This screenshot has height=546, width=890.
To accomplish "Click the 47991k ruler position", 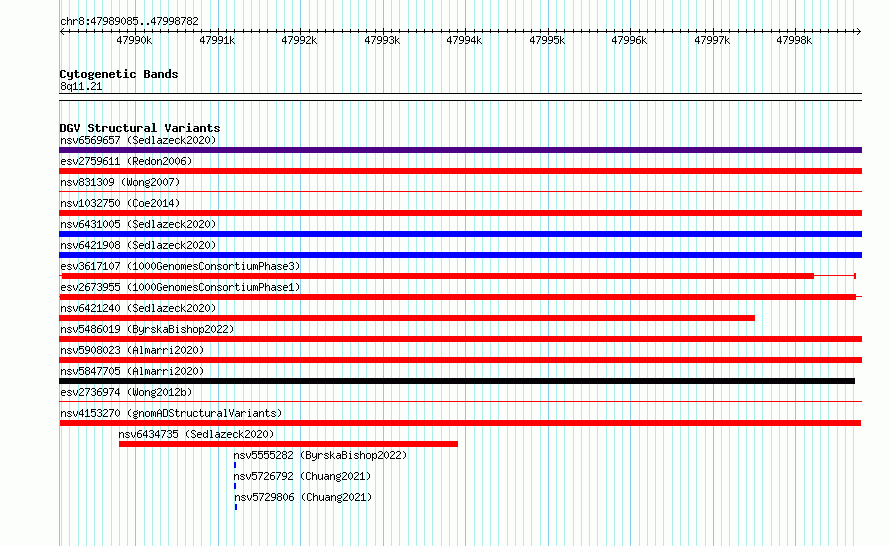I will 217,40.
